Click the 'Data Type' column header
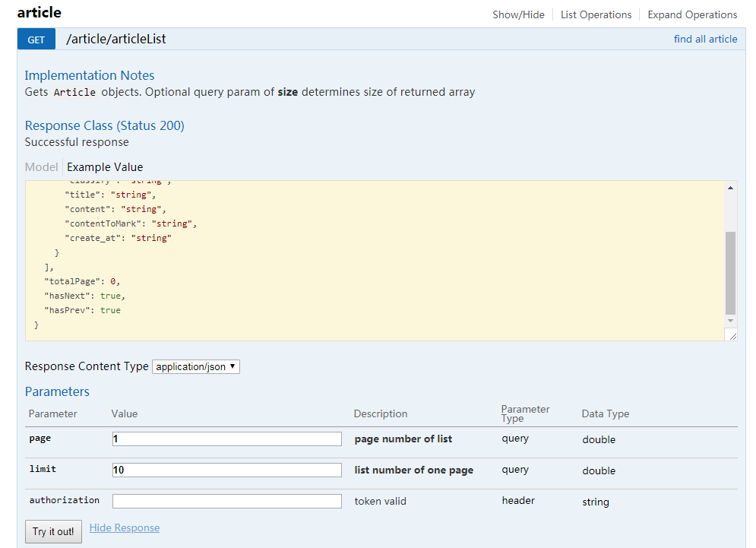 click(605, 414)
